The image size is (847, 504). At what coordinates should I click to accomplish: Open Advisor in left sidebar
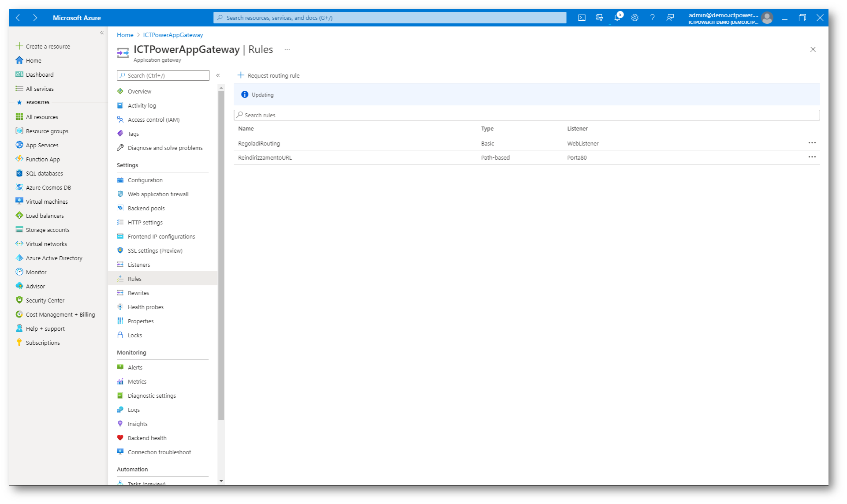click(30, 286)
